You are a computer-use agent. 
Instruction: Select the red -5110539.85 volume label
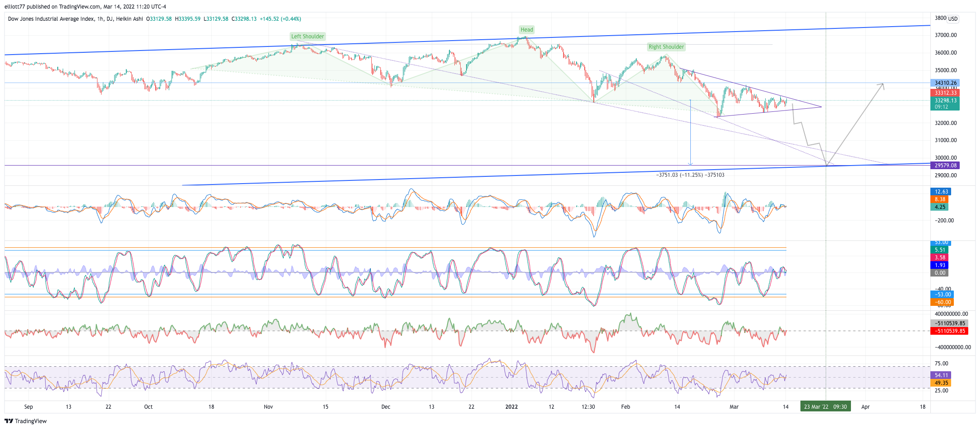point(949,331)
